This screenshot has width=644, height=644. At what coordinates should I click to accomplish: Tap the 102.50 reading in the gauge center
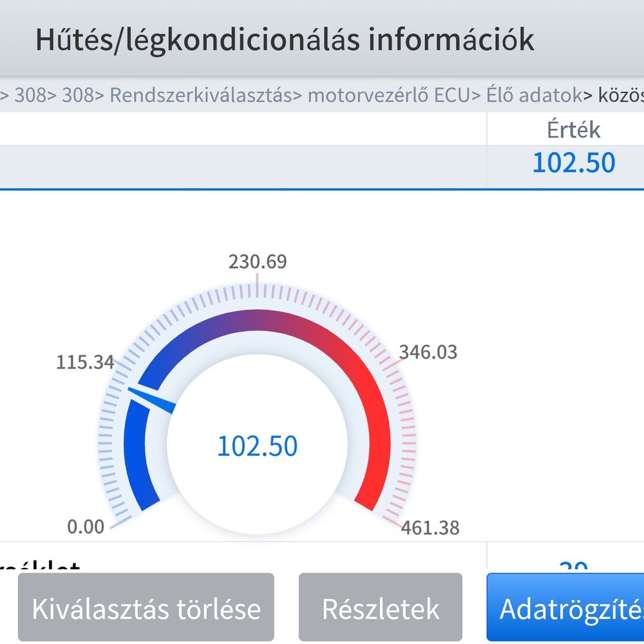pyautogui.click(x=257, y=446)
